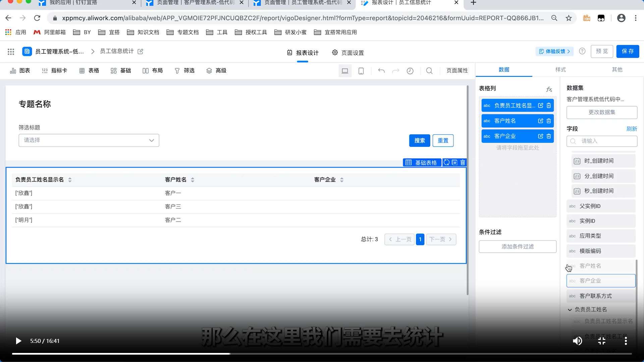Open the help question mark icon
This screenshot has height=362, width=644.
pos(582,51)
